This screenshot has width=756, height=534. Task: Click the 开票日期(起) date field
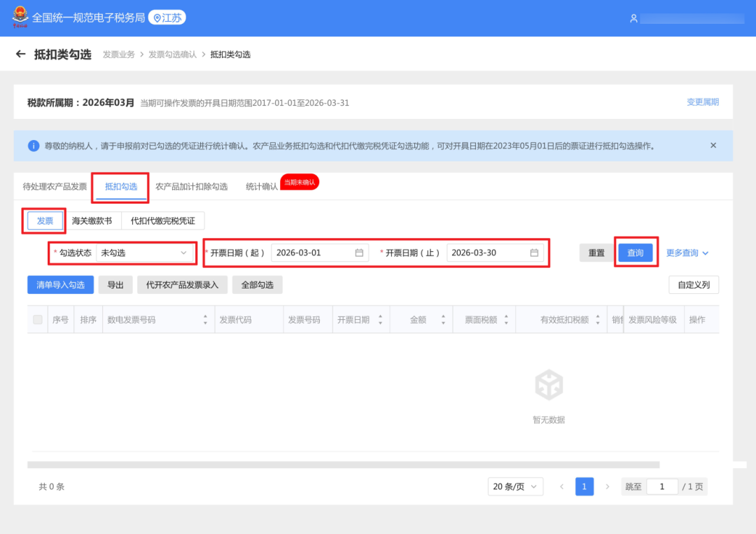click(320, 253)
